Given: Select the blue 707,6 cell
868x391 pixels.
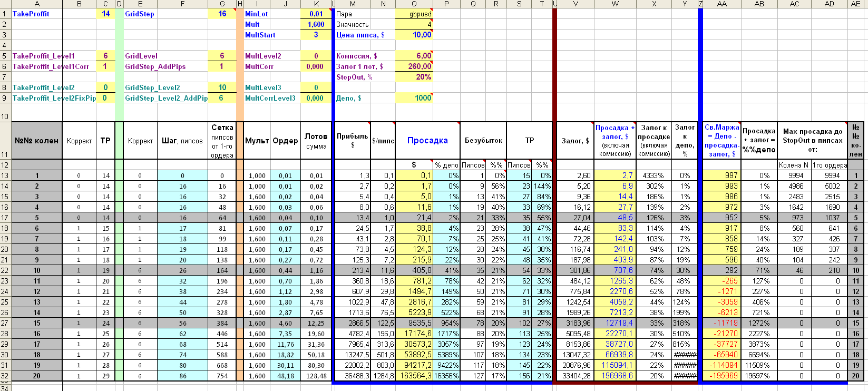Looking at the screenshot, I should click(x=615, y=270).
